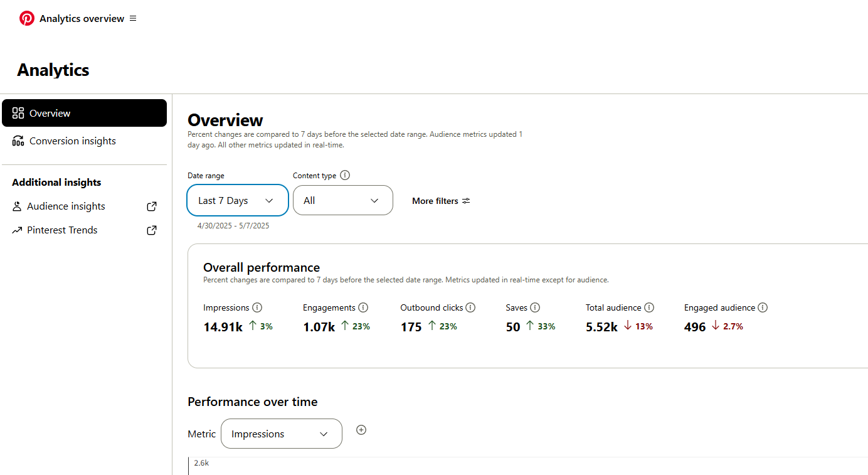The image size is (868, 475).
Task: Click the Pinterest Trends arrow icon
Action: click(17, 230)
